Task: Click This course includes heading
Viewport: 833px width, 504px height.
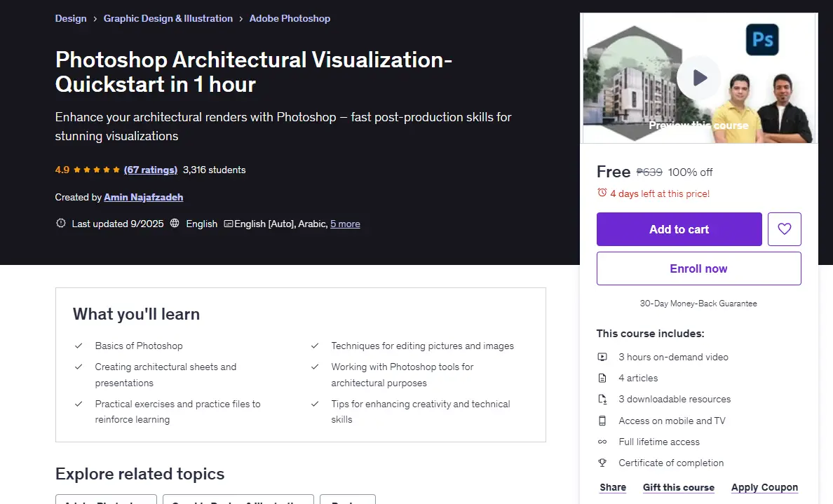Action: [x=650, y=334]
